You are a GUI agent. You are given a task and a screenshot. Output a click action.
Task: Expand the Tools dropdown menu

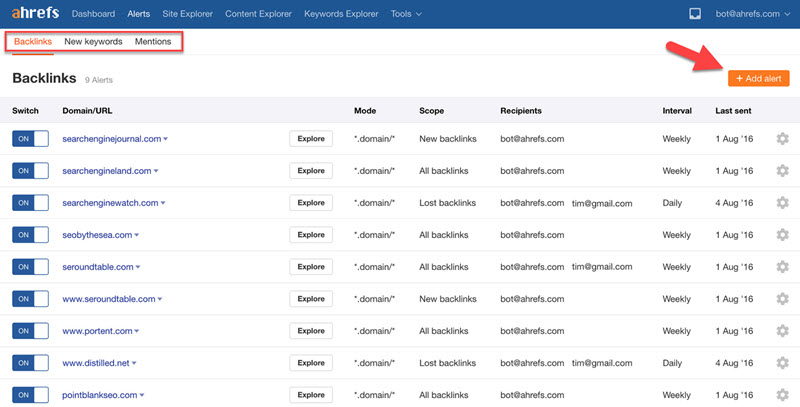(x=406, y=14)
